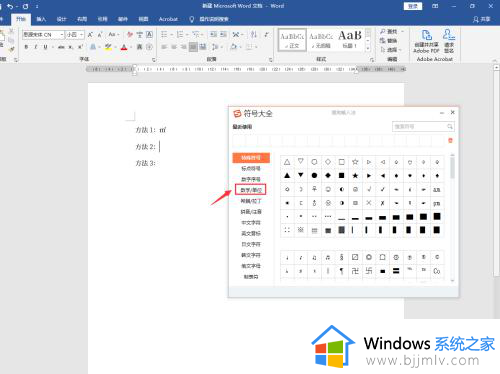Toggle underline formatting
The image size is (500, 374).
[45, 47]
